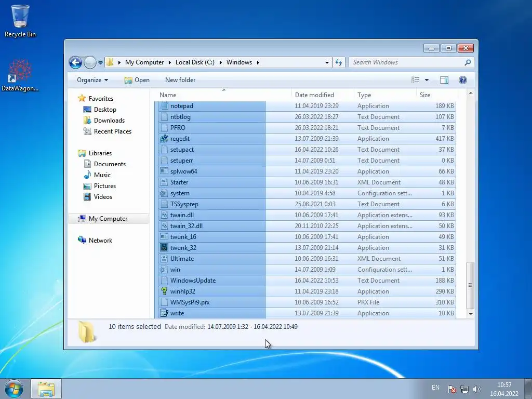Image resolution: width=532 pixels, height=399 pixels.
Task: Expand the arrow after My Computer breadcrumb
Action: [x=170, y=62]
